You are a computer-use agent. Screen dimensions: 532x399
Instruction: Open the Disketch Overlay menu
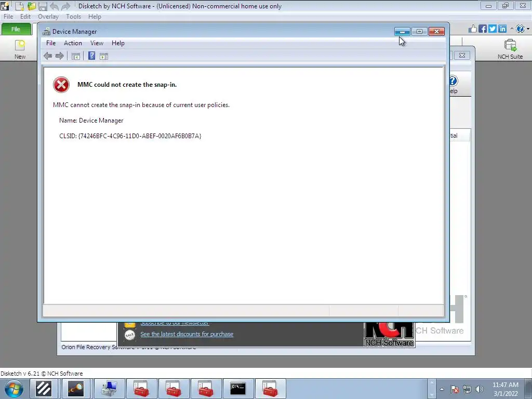coord(48,16)
